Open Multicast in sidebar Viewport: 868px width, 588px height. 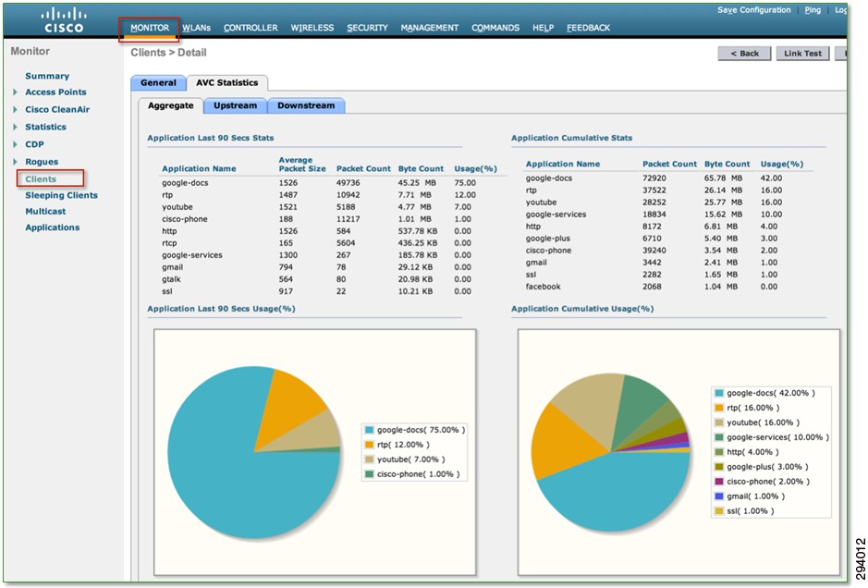[45, 212]
